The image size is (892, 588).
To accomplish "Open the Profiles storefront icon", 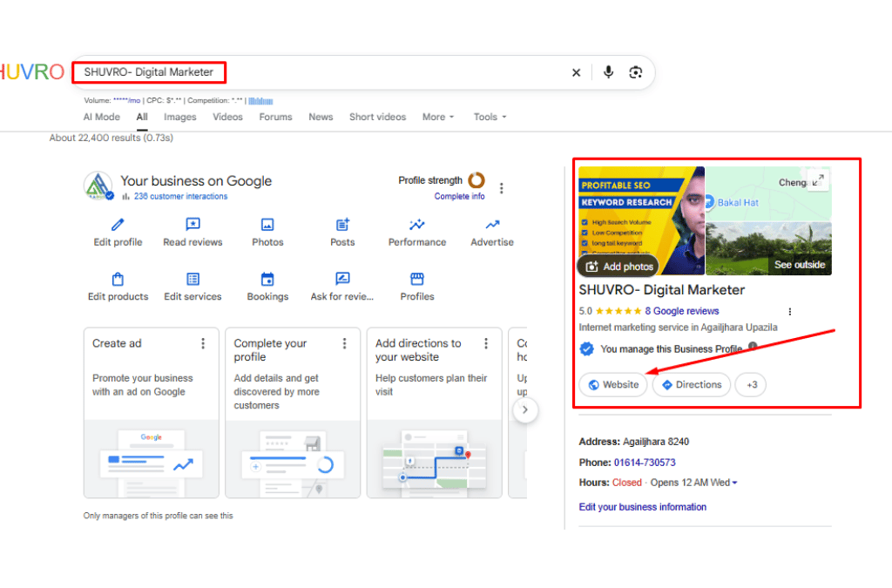I will (417, 279).
